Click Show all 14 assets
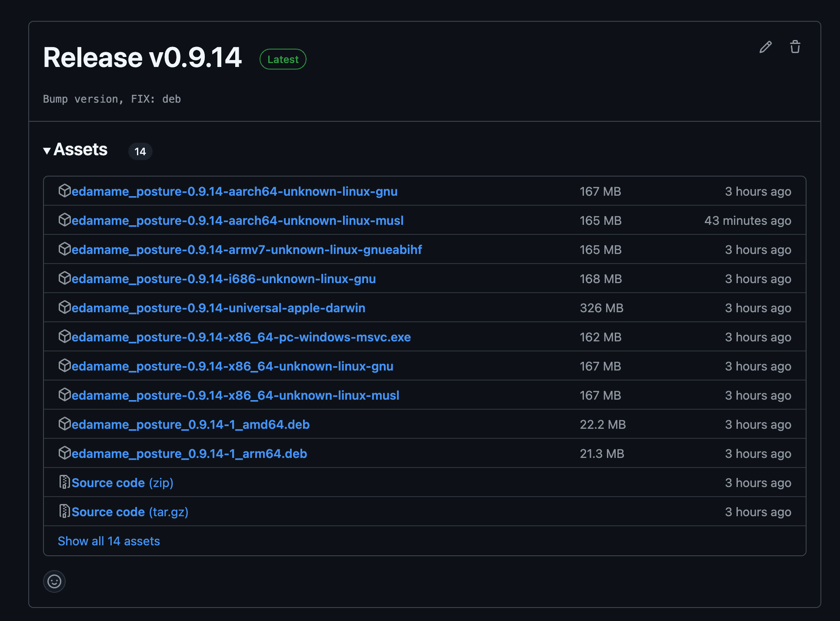This screenshot has width=840, height=621. [x=109, y=541]
